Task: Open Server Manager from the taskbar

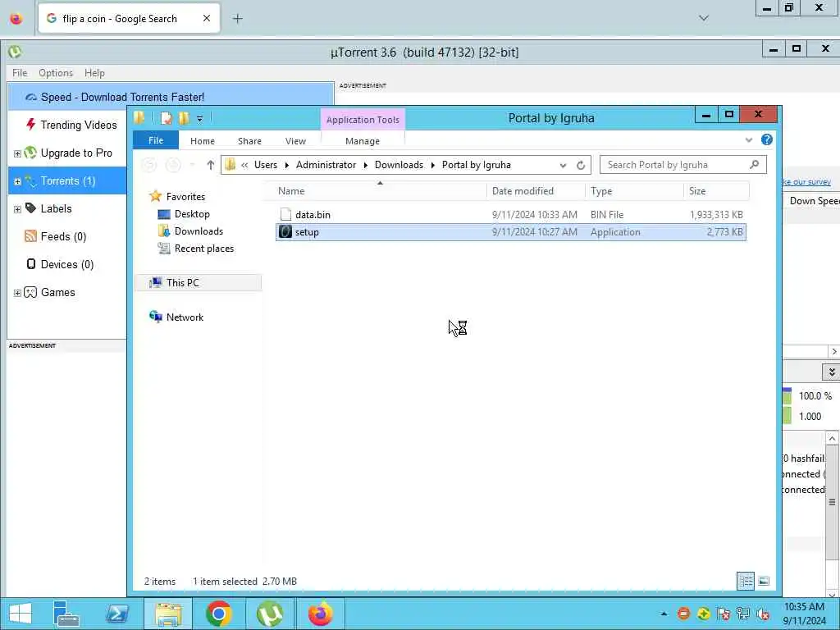Action: (66, 614)
